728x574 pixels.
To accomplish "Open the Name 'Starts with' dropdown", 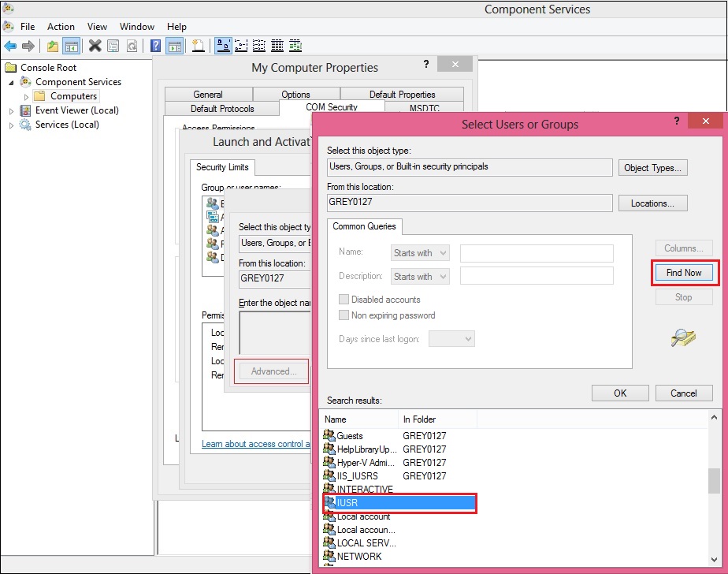I will pyautogui.click(x=420, y=253).
